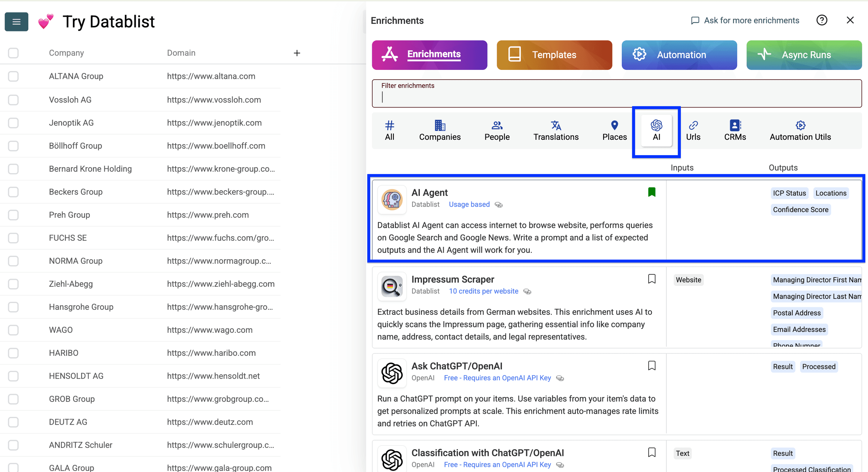Check the Jenoptik AG row checkbox
This screenshot has width=868, height=472.
[13, 123]
